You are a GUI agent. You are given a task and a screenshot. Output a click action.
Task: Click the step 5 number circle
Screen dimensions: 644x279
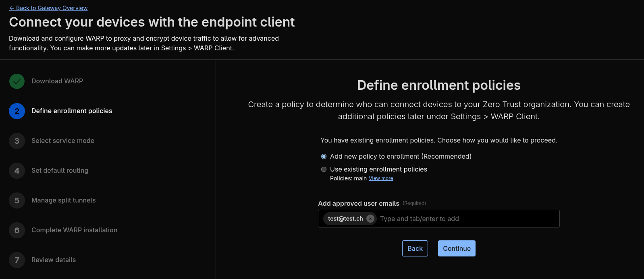pyautogui.click(x=17, y=200)
